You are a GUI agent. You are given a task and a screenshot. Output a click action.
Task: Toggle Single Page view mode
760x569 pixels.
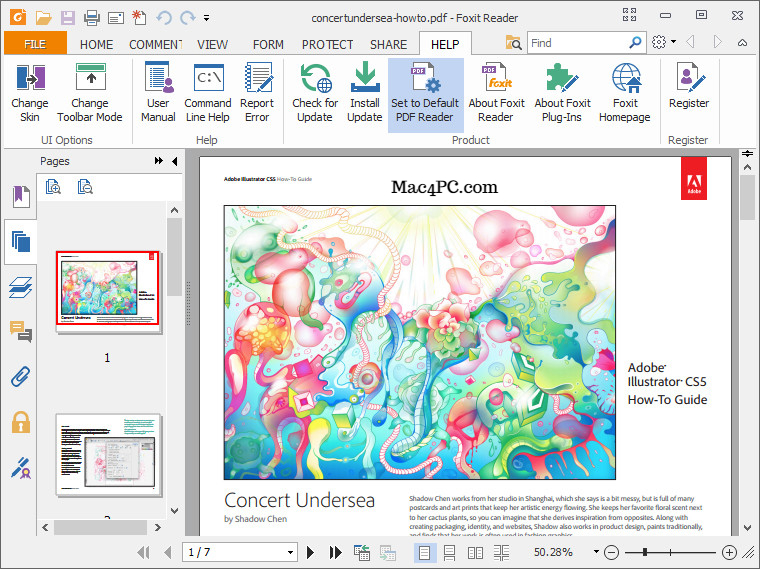(x=425, y=552)
